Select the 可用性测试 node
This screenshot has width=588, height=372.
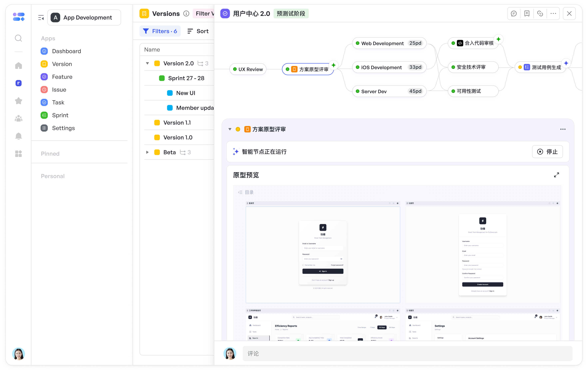(x=473, y=91)
